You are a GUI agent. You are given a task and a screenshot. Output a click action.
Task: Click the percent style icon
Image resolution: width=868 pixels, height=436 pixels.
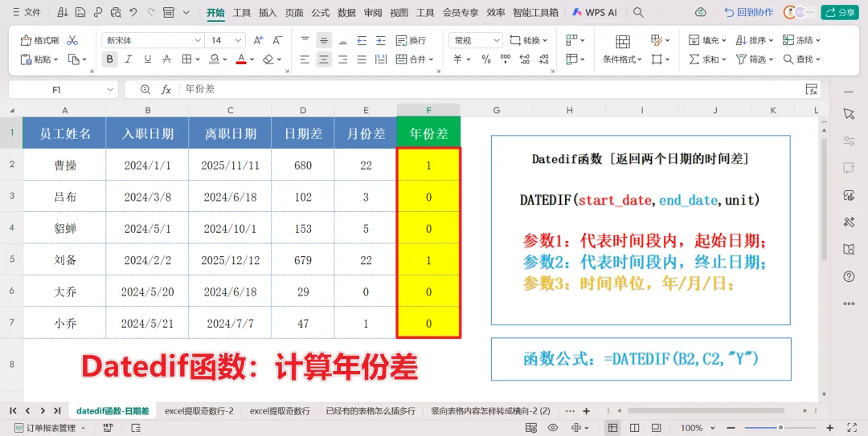click(486, 59)
